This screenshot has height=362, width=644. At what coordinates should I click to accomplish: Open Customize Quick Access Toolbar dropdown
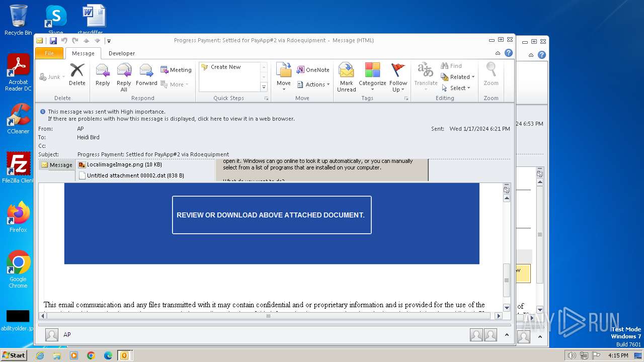point(109,41)
